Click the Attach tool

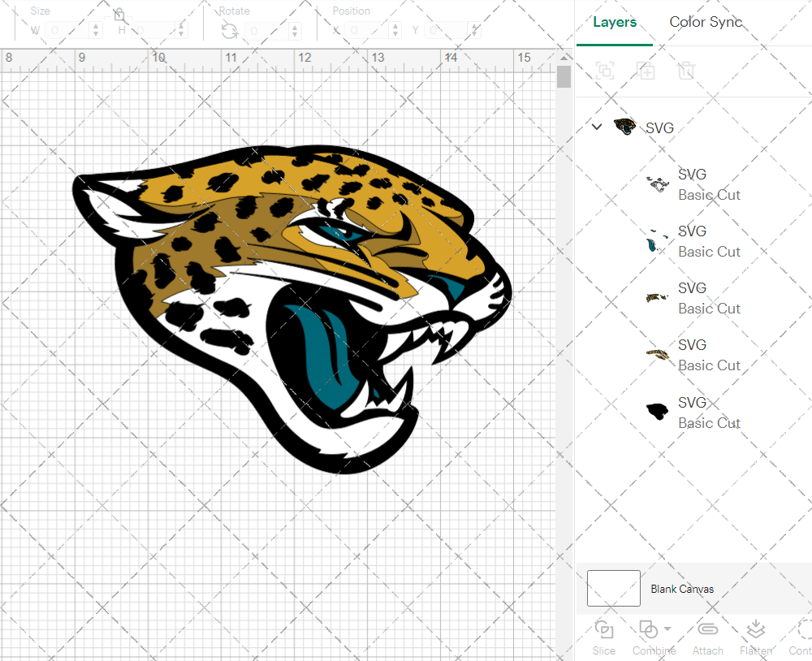pyautogui.click(x=707, y=637)
